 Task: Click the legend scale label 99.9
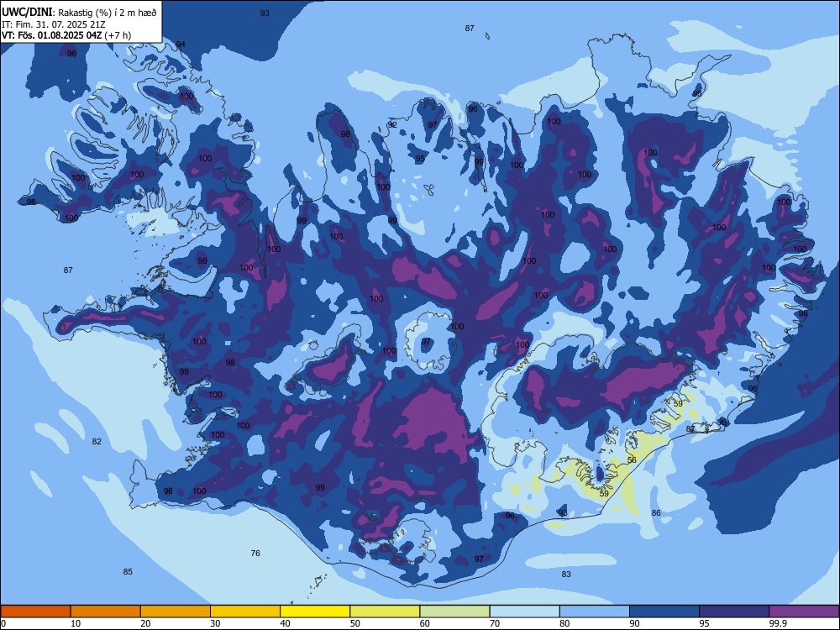777,623
